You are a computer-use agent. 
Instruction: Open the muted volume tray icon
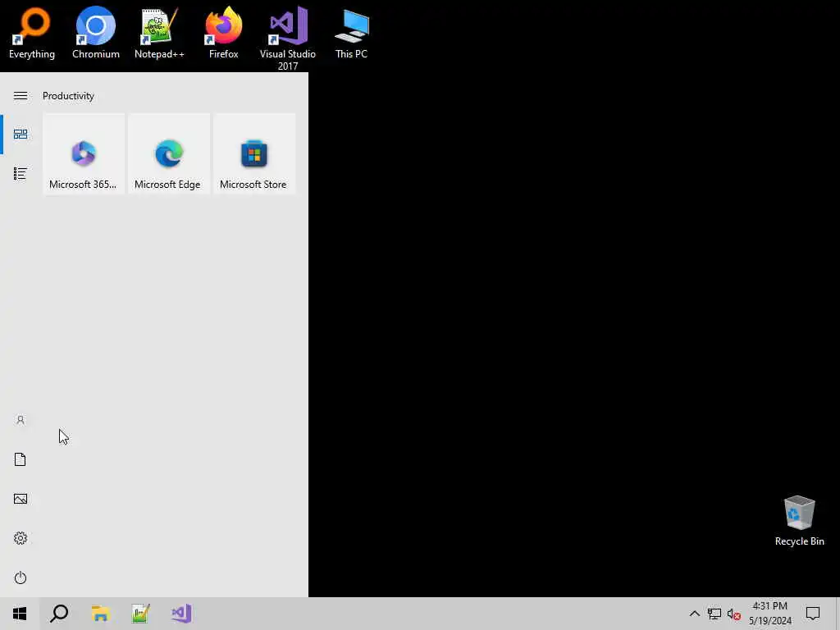pyautogui.click(x=734, y=614)
